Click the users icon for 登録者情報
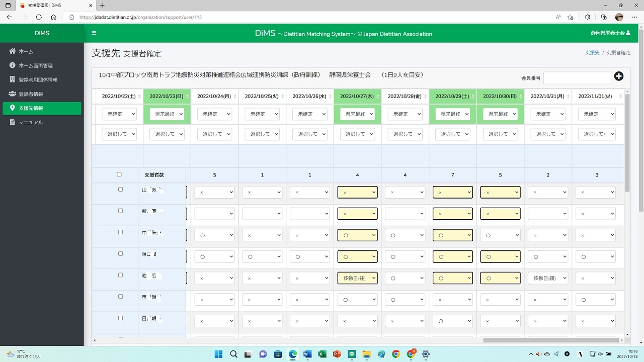 (13, 94)
